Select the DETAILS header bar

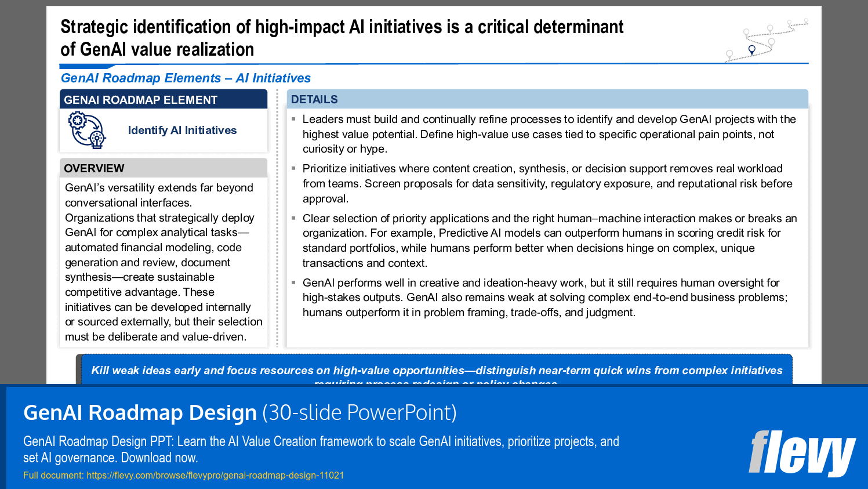548,99
